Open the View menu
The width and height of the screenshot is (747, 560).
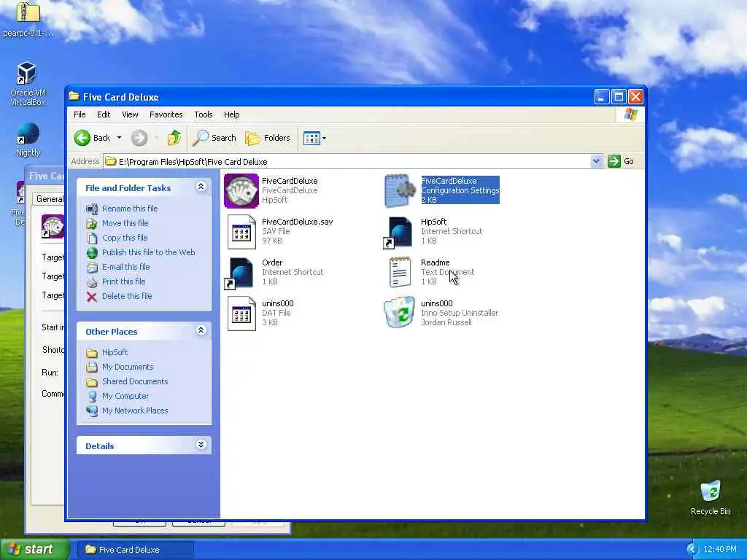[130, 114]
